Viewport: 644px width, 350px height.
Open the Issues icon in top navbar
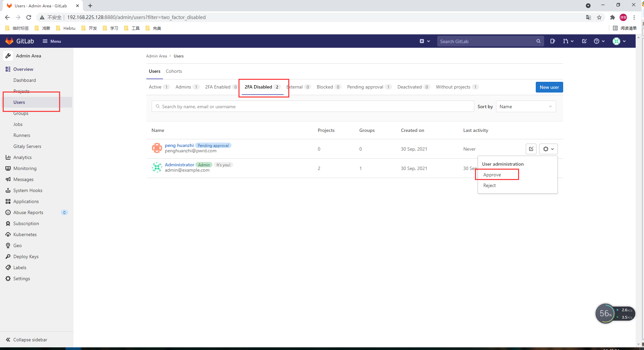point(552,41)
